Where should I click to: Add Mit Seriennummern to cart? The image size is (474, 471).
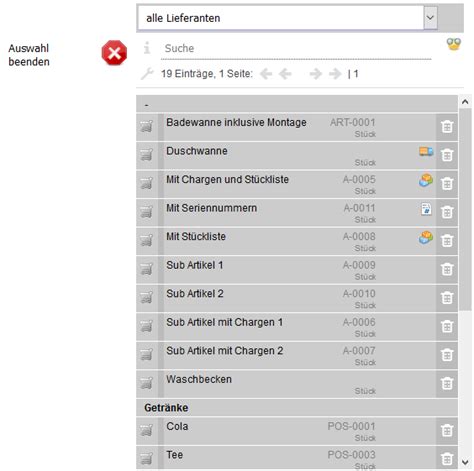point(146,212)
